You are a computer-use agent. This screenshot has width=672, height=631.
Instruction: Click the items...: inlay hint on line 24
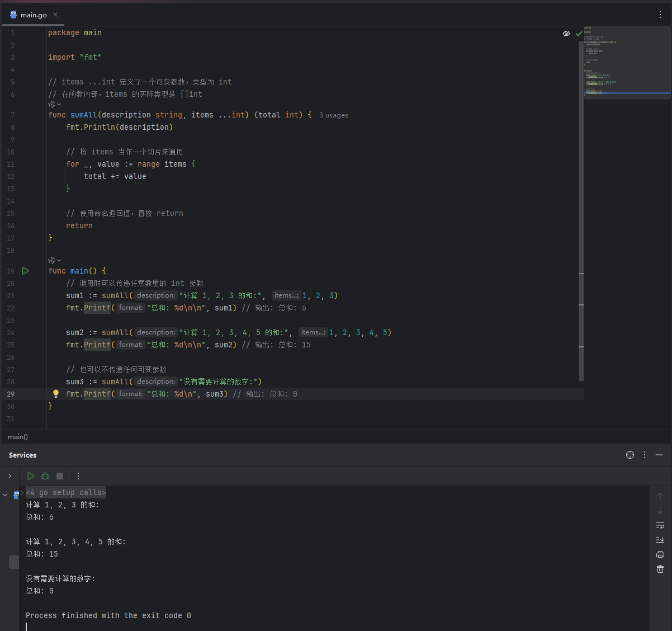[313, 332]
